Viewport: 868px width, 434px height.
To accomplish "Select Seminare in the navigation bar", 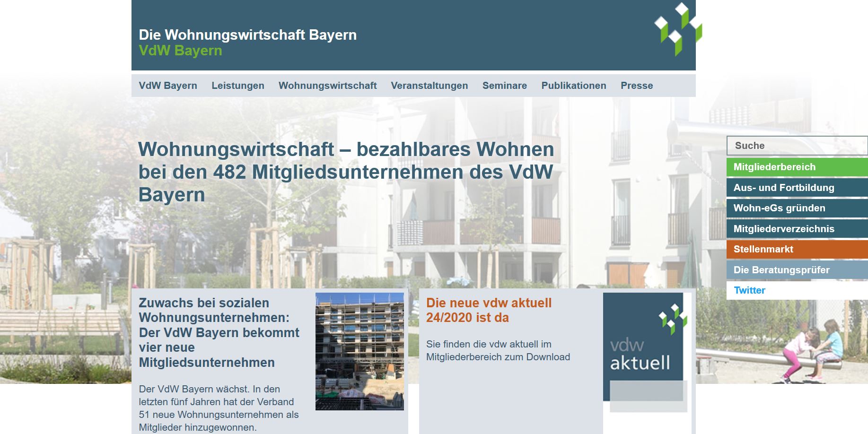I will [x=504, y=86].
